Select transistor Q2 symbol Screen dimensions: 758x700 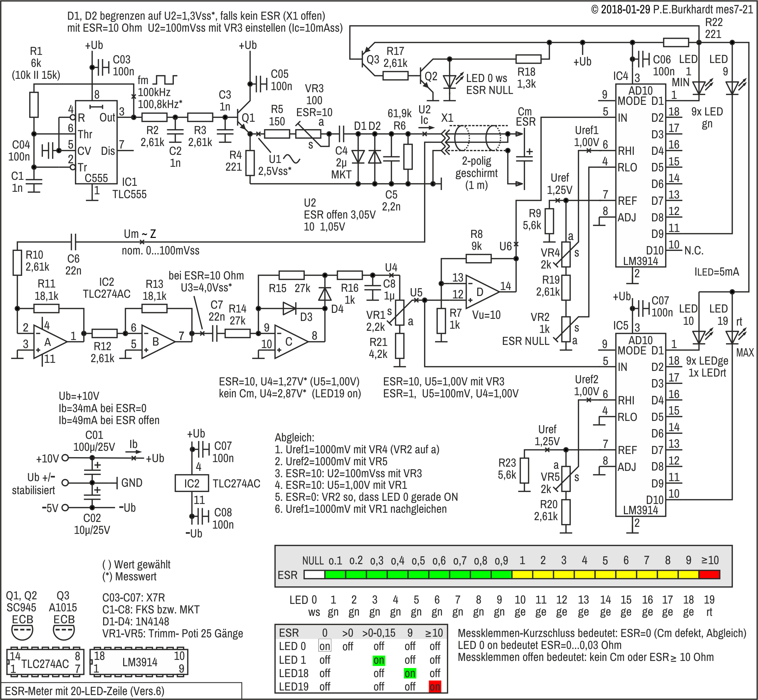(x=426, y=76)
